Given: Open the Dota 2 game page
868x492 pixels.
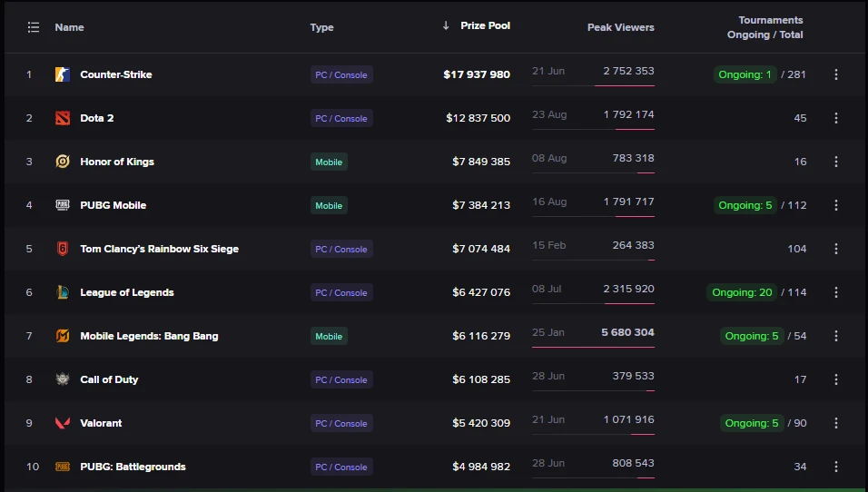Looking at the screenshot, I should pyautogui.click(x=97, y=118).
